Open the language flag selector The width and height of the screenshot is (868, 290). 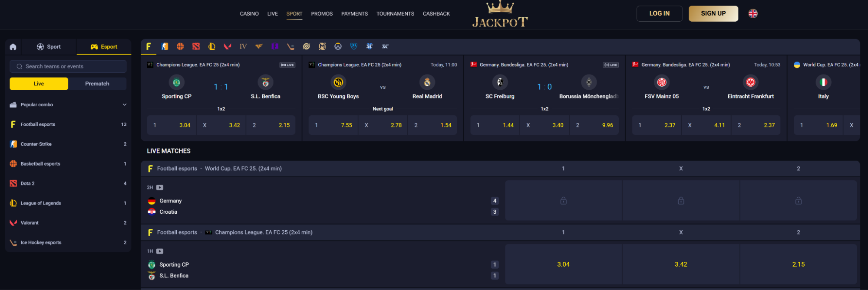753,13
